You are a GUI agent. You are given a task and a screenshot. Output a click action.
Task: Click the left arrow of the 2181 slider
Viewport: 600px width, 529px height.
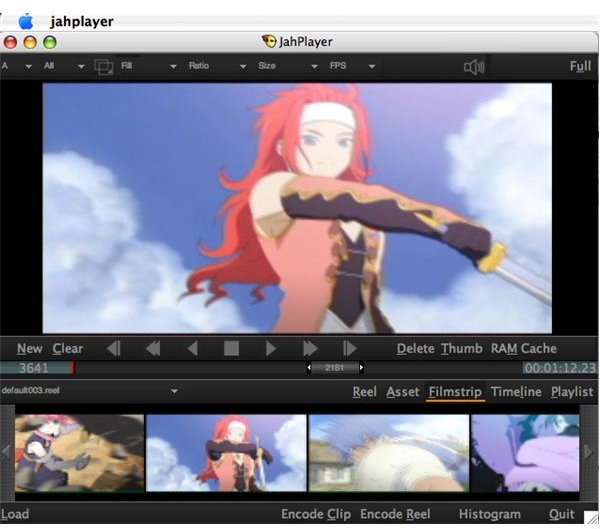tap(308, 368)
